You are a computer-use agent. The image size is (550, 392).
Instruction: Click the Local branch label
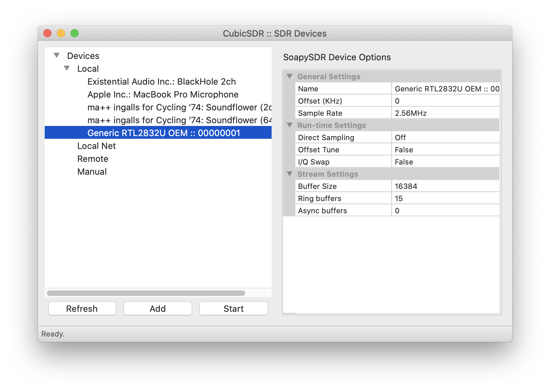[88, 69]
